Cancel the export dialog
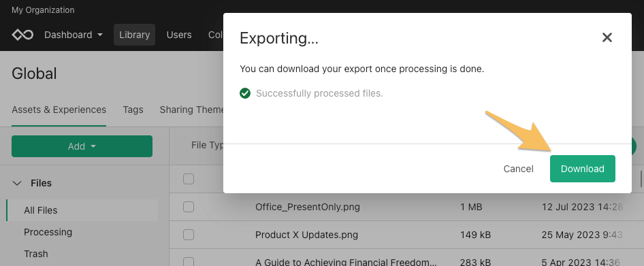The image size is (644, 266). pos(518,169)
